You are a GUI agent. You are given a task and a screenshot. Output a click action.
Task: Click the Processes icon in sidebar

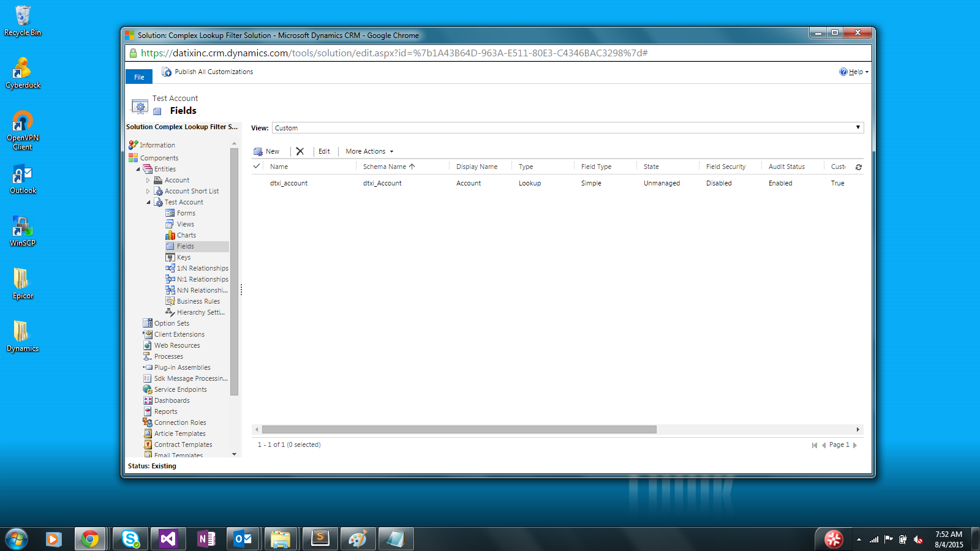148,356
